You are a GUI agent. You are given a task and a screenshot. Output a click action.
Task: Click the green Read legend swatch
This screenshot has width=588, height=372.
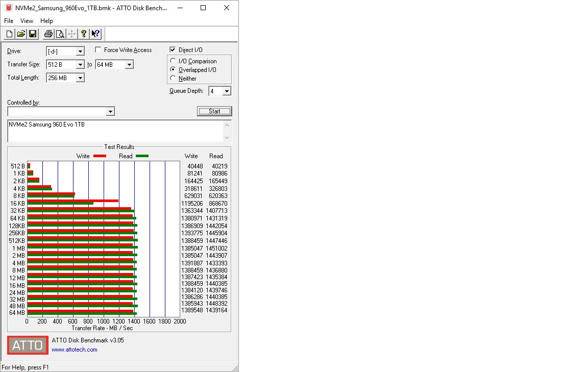pyautogui.click(x=142, y=156)
